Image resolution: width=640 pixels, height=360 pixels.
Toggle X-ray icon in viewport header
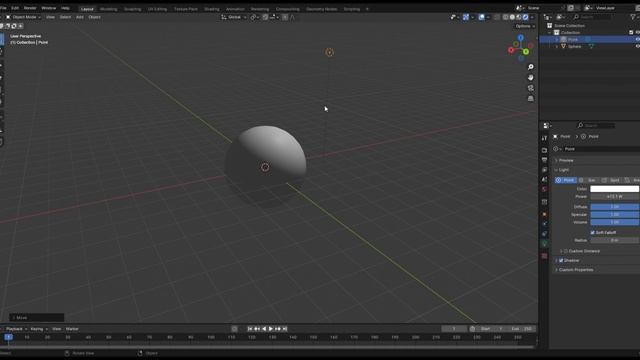[497, 17]
